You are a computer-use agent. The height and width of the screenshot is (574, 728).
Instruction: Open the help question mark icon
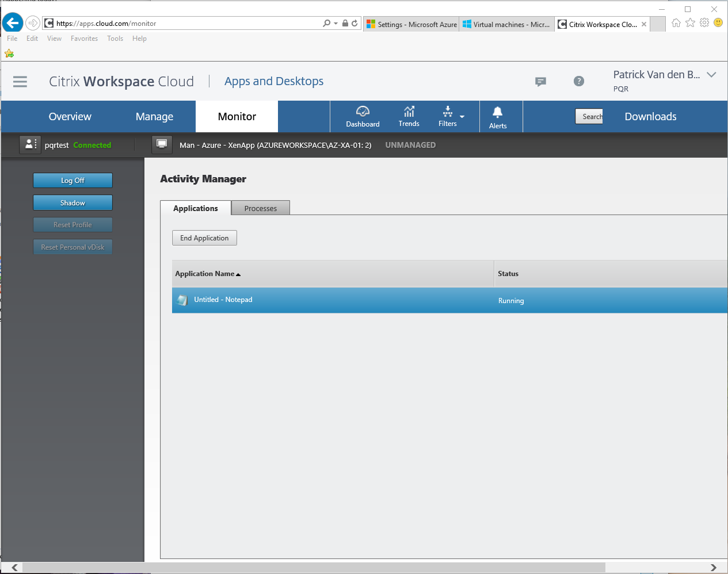tap(579, 81)
